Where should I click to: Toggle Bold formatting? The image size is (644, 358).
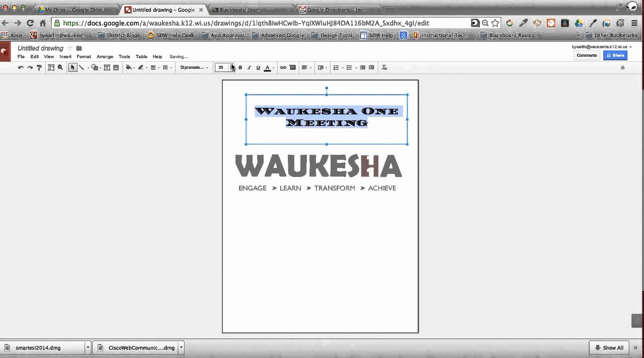click(240, 67)
